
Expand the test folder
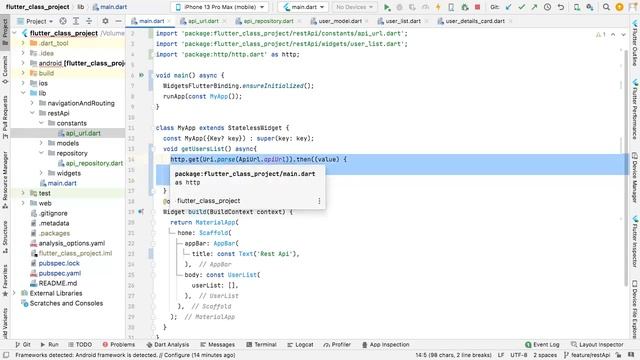tap(23, 193)
